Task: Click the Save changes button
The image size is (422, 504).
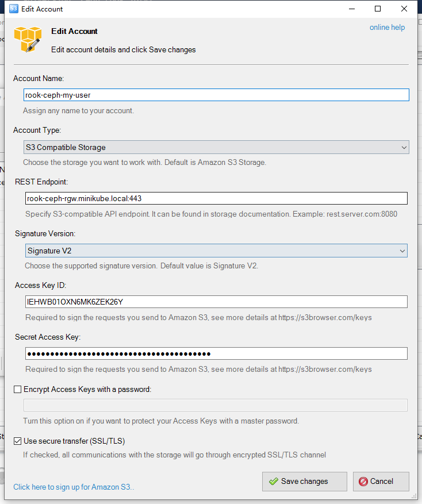Action: (x=305, y=481)
